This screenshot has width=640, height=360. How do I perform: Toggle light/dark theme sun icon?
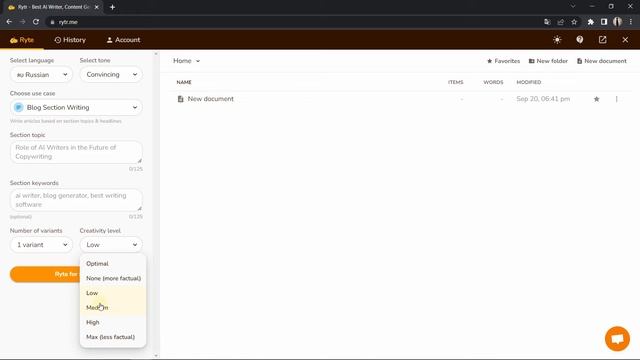[x=557, y=40]
